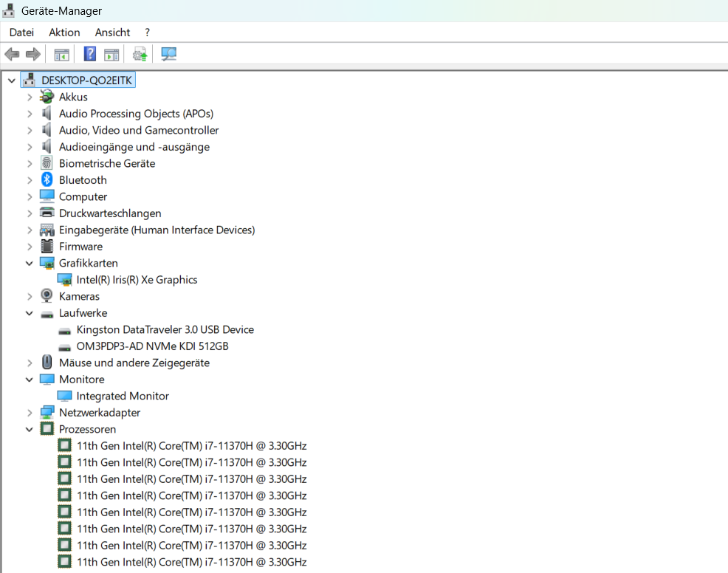Expand the Bluetooth category chevron

tap(30, 180)
